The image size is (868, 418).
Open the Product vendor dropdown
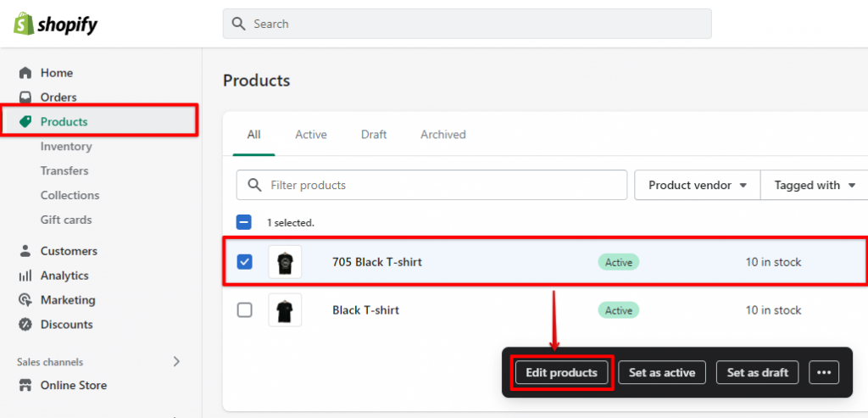pyautogui.click(x=697, y=185)
